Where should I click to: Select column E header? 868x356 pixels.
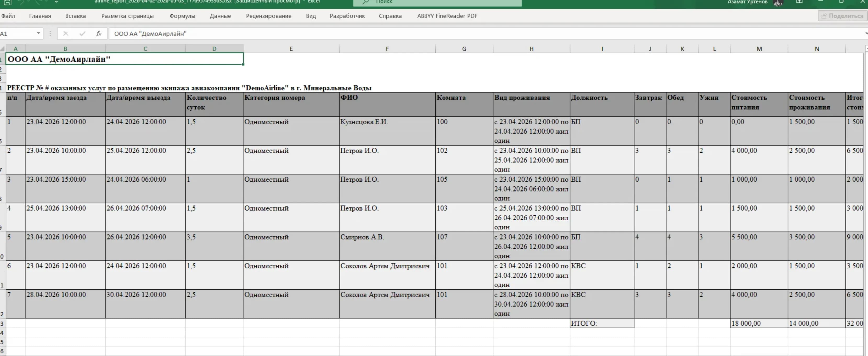pos(291,49)
